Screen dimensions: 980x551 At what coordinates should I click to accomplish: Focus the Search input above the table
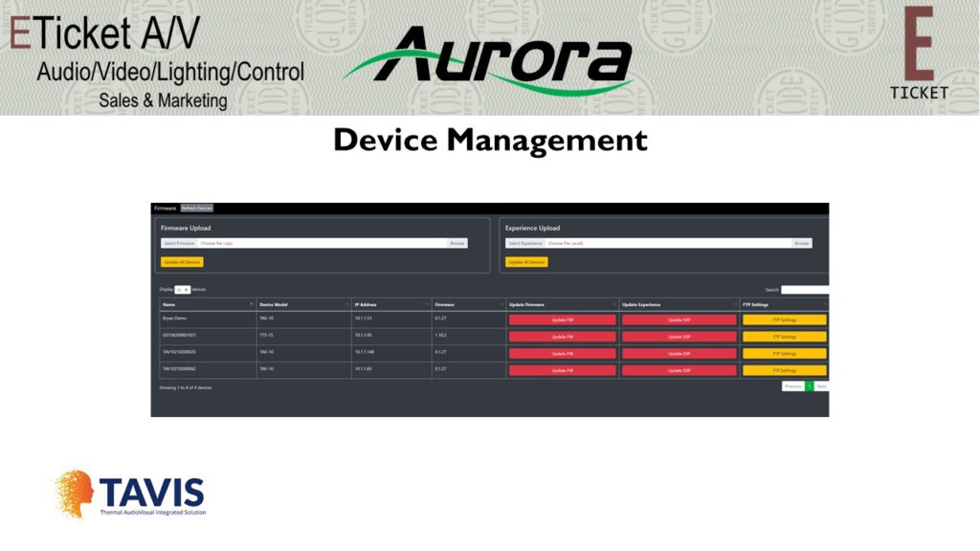[805, 290]
